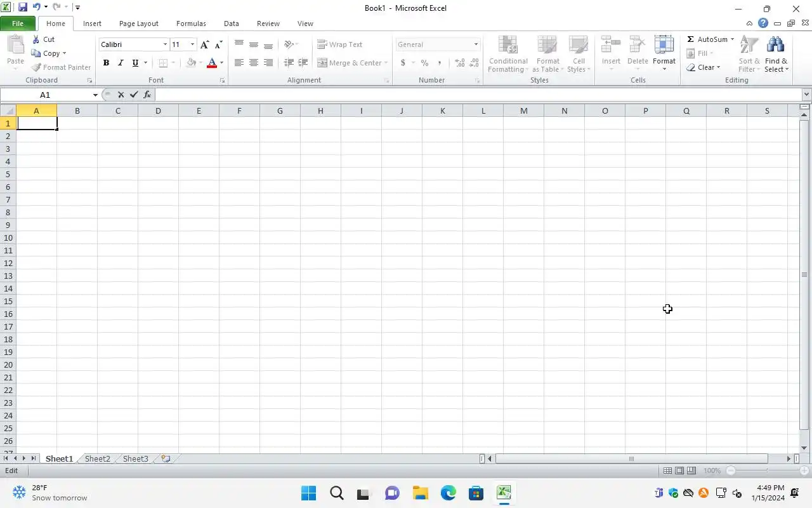812x508 pixels.
Task: Click the Cut scissors icon
Action: tap(36, 39)
